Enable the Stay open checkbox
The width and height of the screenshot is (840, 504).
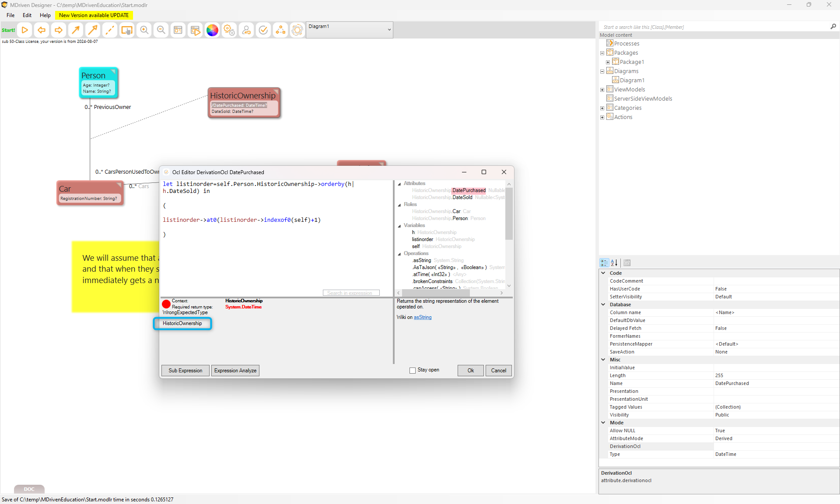pos(413,371)
